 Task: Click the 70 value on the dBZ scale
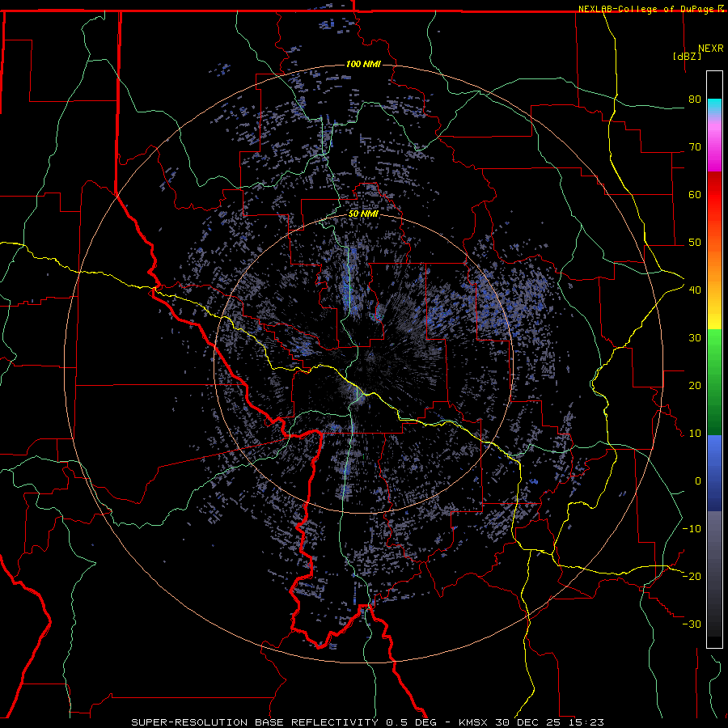[x=695, y=146]
